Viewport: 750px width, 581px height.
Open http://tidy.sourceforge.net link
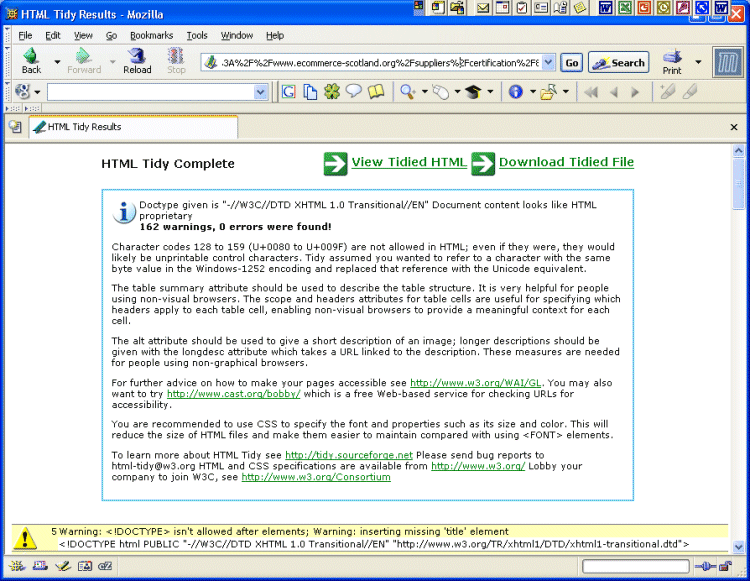tap(349, 455)
